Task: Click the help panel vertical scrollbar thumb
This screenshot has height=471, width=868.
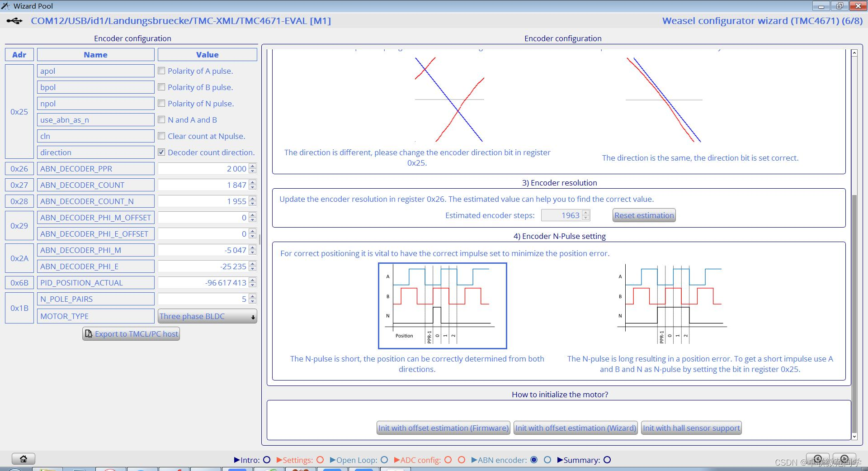Action: (854, 313)
